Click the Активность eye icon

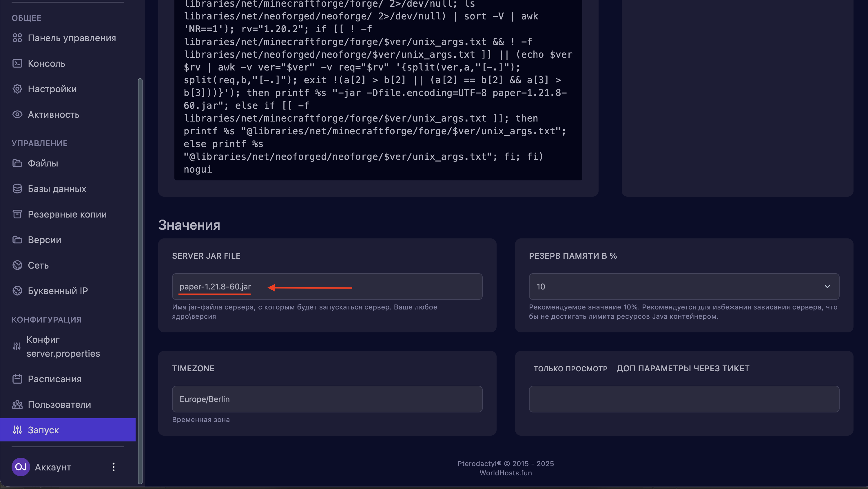[x=17, y=114]
